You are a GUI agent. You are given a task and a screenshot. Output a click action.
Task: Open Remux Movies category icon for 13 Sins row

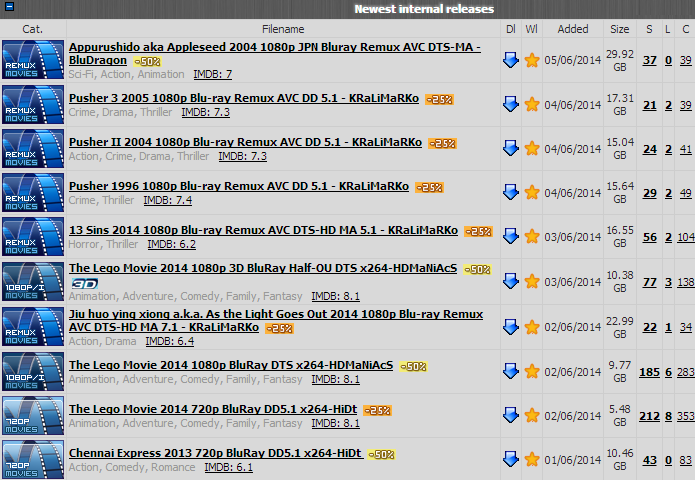coord(33,237)
